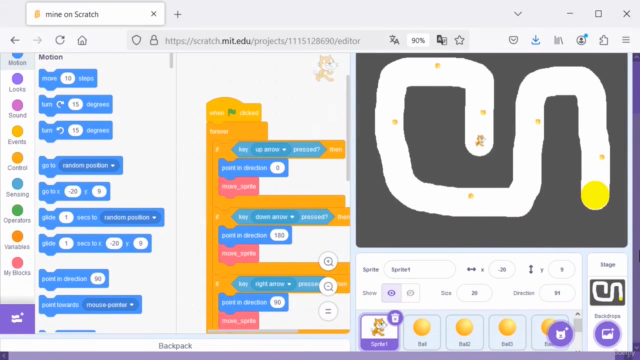Close the 'mine on Scratch' tab

click(153, 14)
